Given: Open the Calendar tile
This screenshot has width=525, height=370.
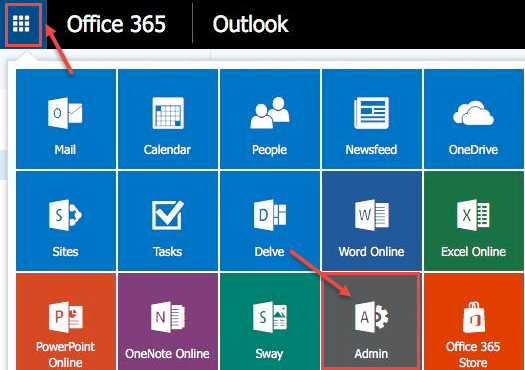Looking at the screenshot, I should 168,119.
